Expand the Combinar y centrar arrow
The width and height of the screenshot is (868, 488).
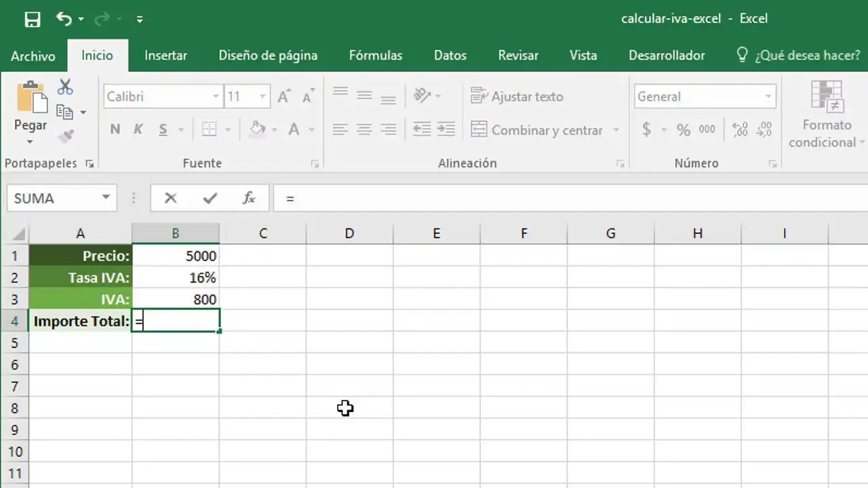(x=616, y=129)
